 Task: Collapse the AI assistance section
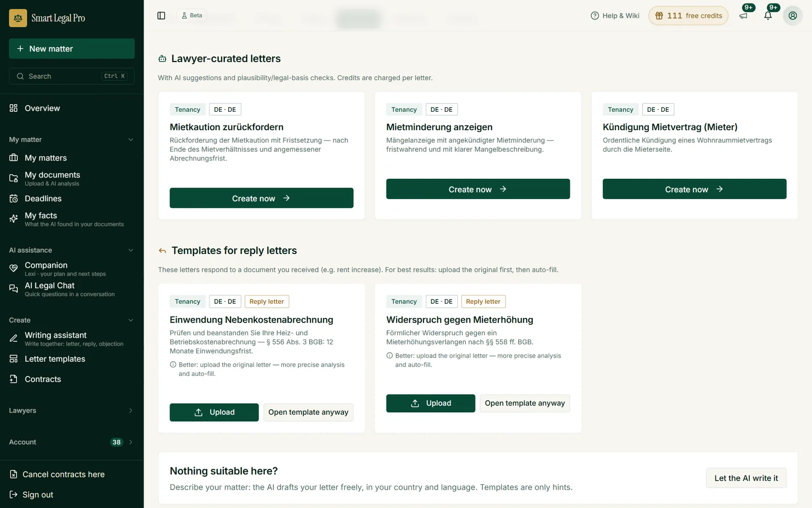[x=72, y=250]
